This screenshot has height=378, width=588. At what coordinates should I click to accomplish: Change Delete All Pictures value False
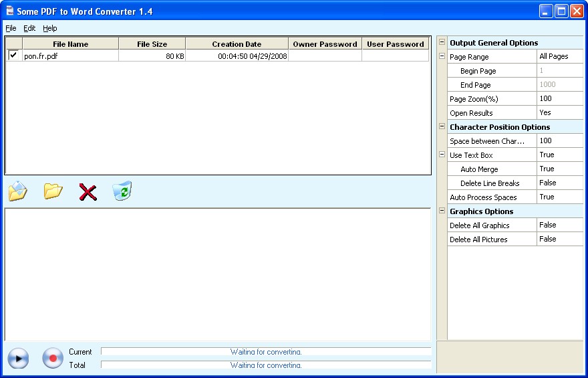560,239
